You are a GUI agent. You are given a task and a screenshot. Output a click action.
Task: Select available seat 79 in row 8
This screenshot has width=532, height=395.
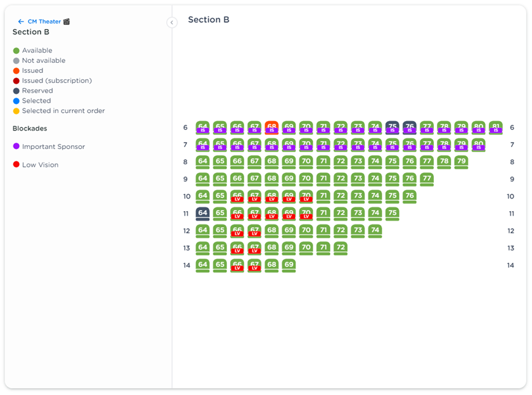pyautogui.click(x=461, y=162)
